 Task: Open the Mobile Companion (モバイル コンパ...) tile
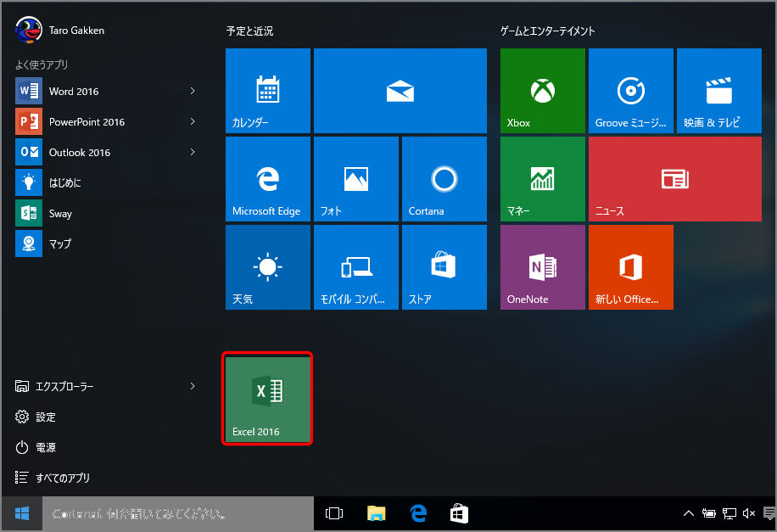[x=355, y=267]
